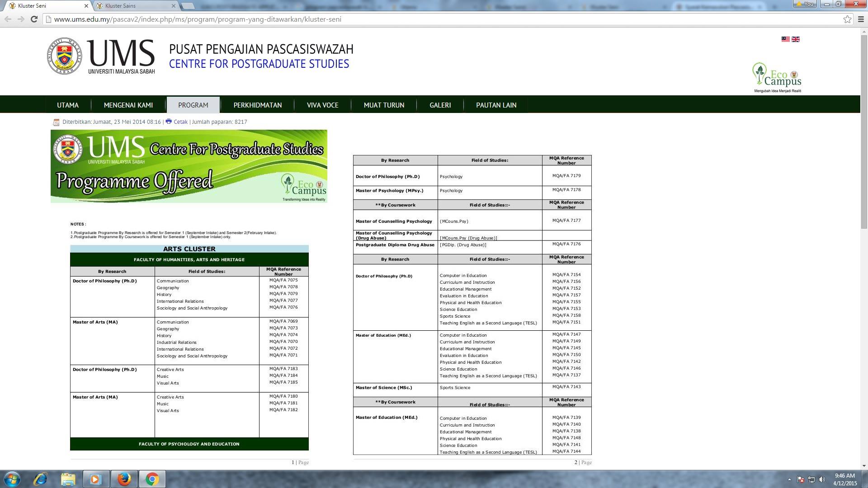
Task: Click the page vertical scrollbar
Action: [x=864, y=246]
